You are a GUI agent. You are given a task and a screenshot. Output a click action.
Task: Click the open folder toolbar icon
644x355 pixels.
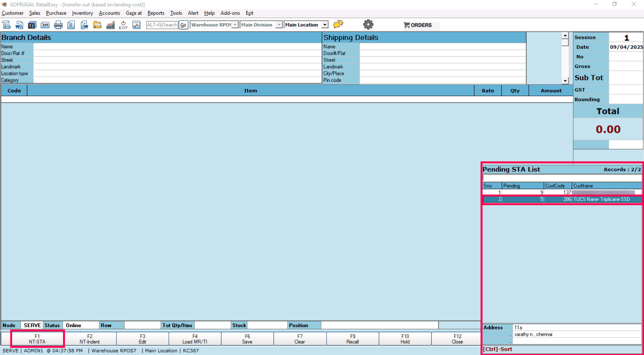point(97,25)
